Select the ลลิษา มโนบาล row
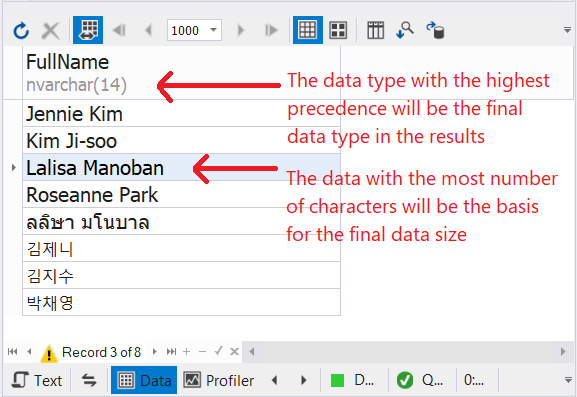577x397 pixels. coord(181,221)
